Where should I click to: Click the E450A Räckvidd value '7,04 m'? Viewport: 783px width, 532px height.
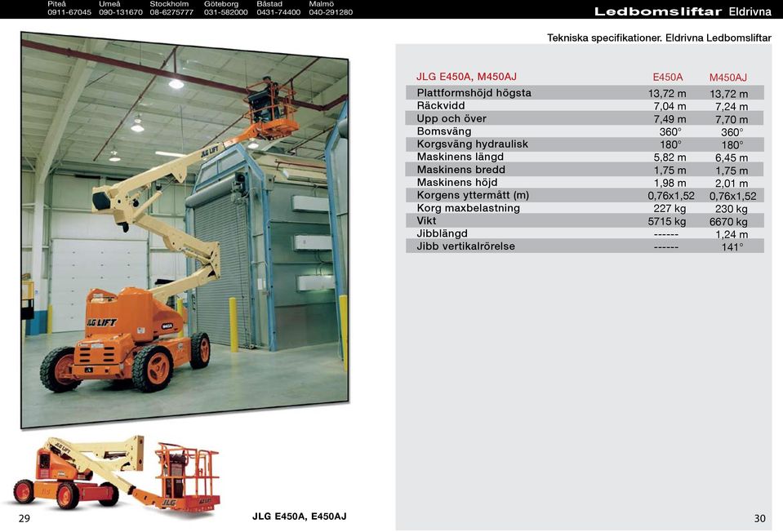[670, 106]
